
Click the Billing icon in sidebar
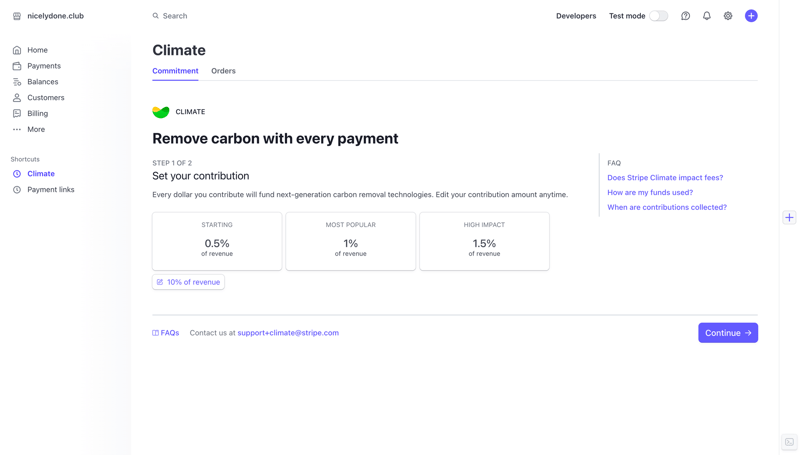17,113
